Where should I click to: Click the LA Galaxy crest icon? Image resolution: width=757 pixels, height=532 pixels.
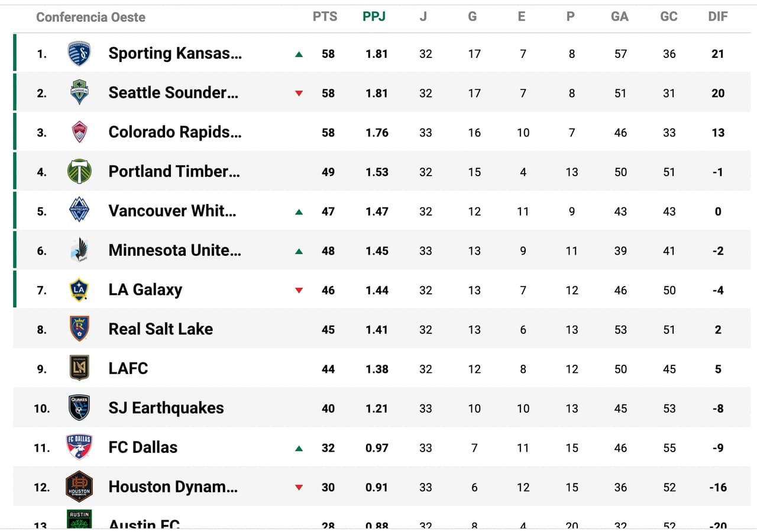click(79, 290)
